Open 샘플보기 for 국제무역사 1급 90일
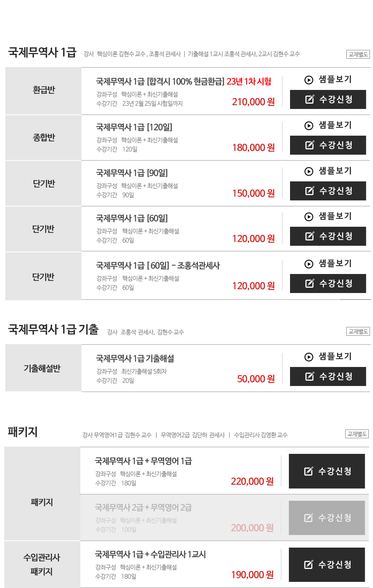Image resolution: width=373 pixels, height=588 pixels. point(328,171)
